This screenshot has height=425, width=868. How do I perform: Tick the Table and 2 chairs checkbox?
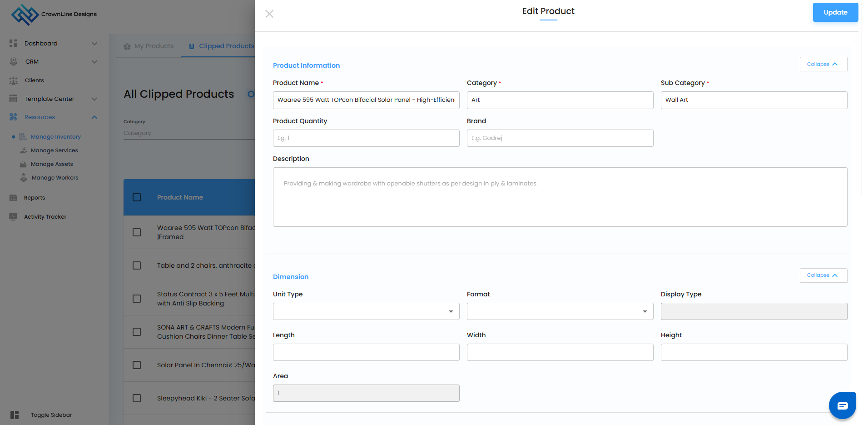pyautogui.click(x=137, y=265)
